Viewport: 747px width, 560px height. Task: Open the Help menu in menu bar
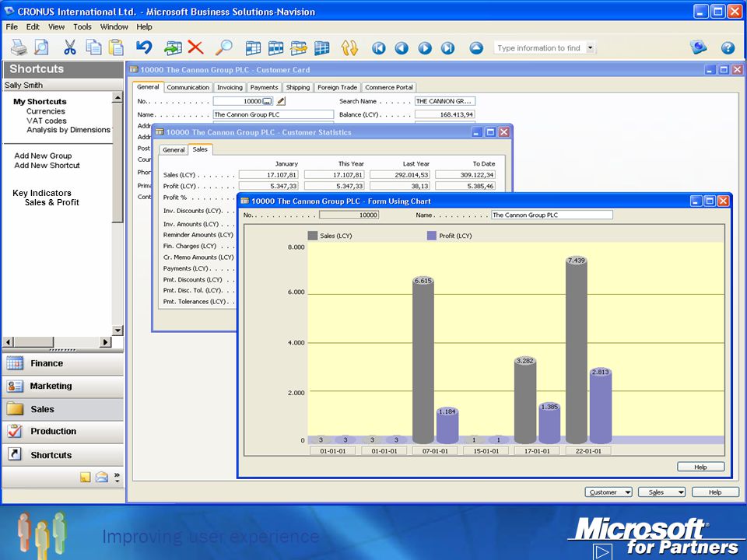coord(144,26)
